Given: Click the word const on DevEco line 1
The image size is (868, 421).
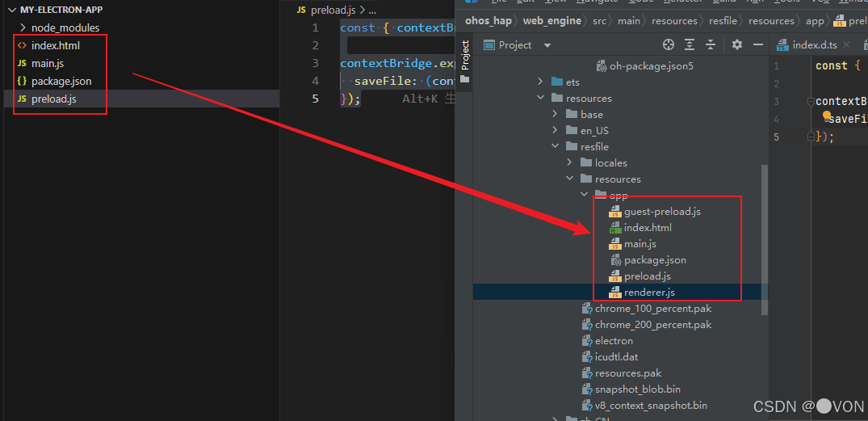Looking at the screenshot, I should point(832,65).
